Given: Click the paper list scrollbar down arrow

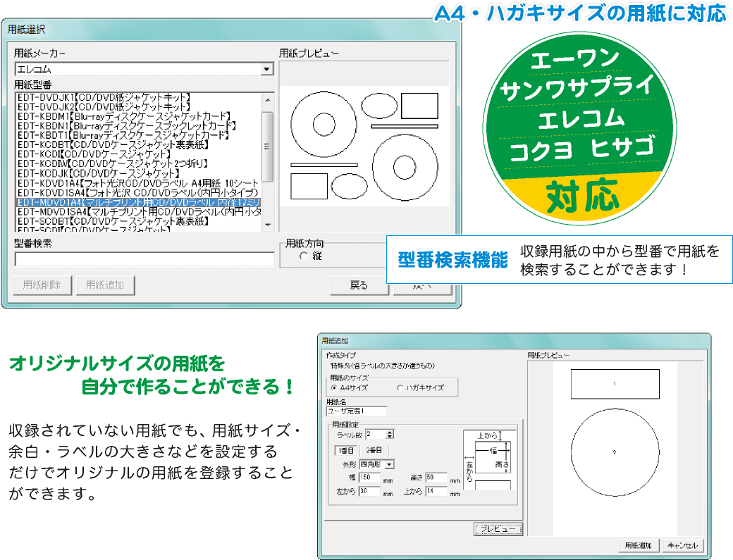Looking at the screenshot, I should [268, 225].
